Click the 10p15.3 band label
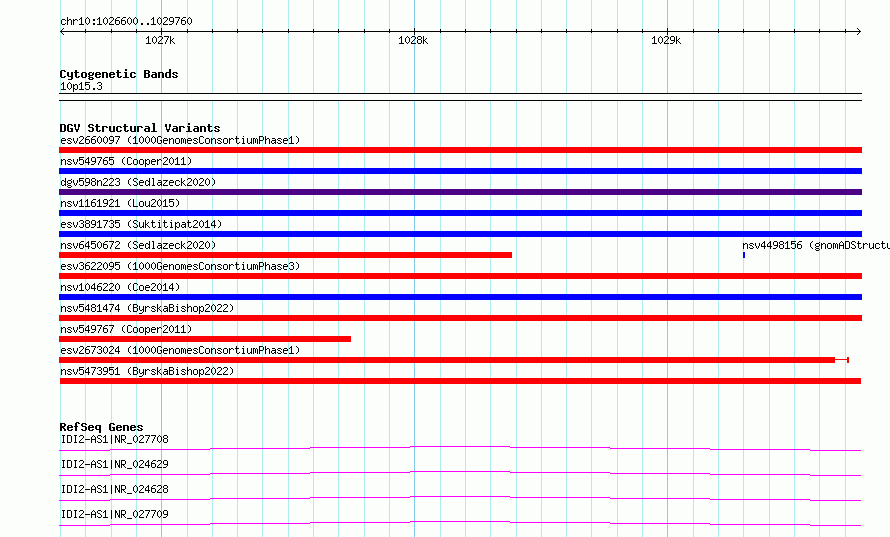The image size is (890, 537). tap(81, 86)
